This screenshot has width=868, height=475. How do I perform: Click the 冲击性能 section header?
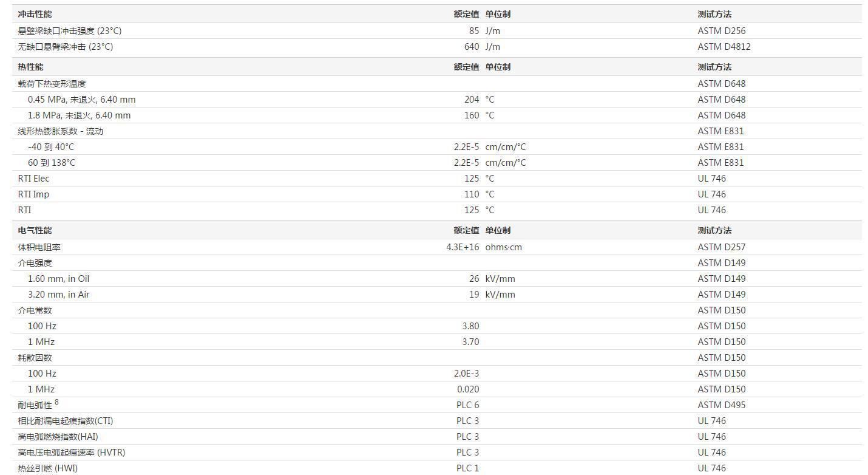click(x=35, y=14)
